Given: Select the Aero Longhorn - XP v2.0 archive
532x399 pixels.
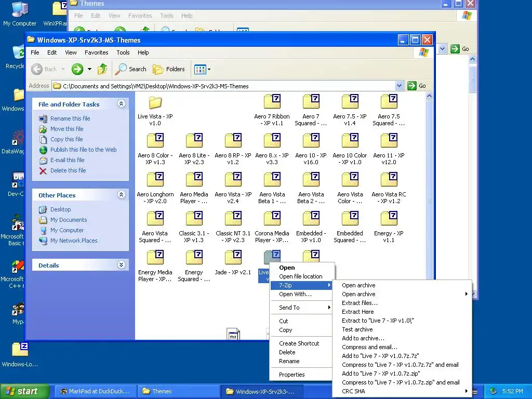Looking at the screenshot, I should click(x=155, y=188).
